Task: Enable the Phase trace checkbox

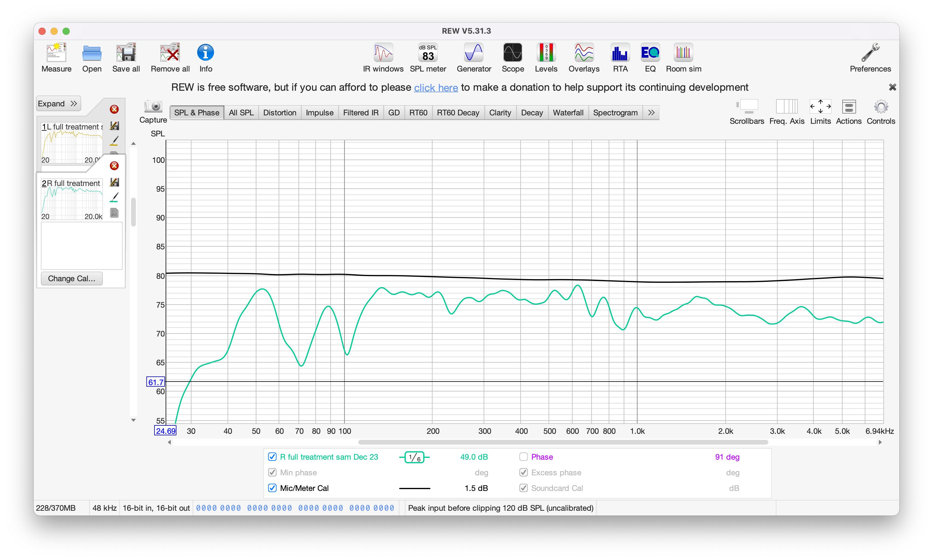Action: (524, 457)
